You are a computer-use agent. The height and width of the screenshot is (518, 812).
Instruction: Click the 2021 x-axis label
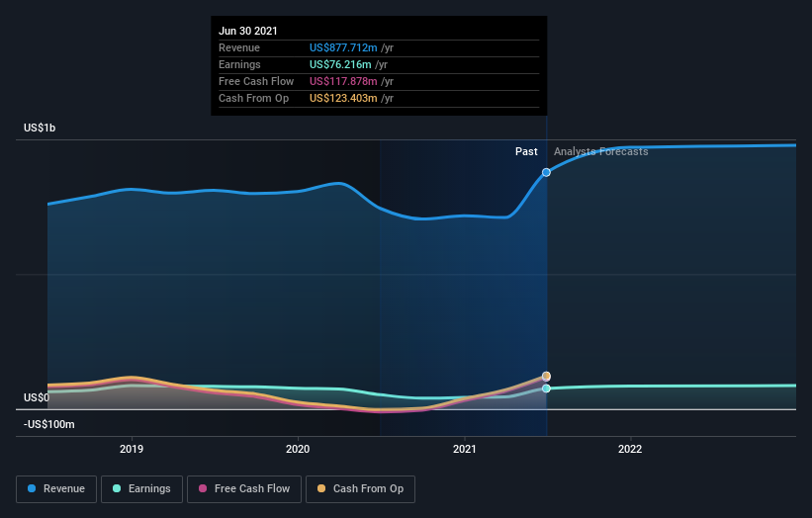tap(465, 449)
